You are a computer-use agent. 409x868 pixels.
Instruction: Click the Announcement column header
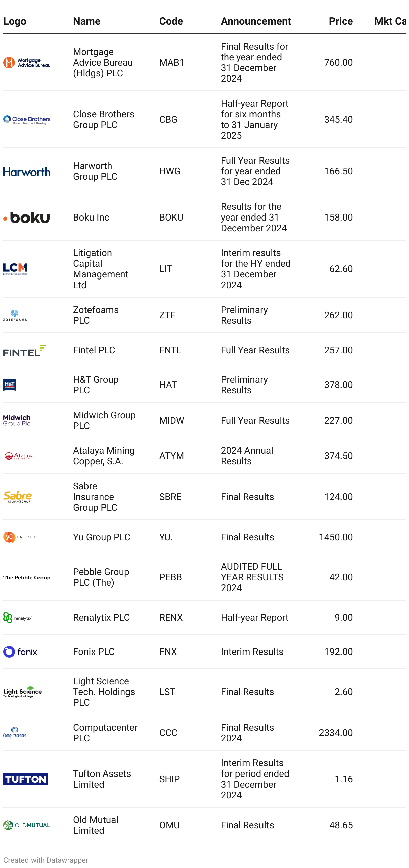[x=256, y=21]
